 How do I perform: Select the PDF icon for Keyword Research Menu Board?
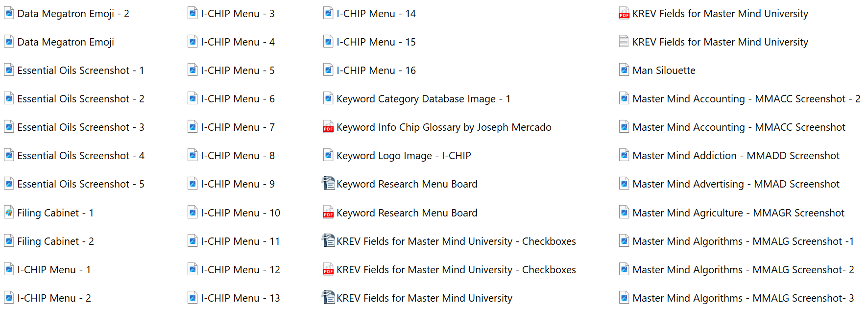pos(328,213)
